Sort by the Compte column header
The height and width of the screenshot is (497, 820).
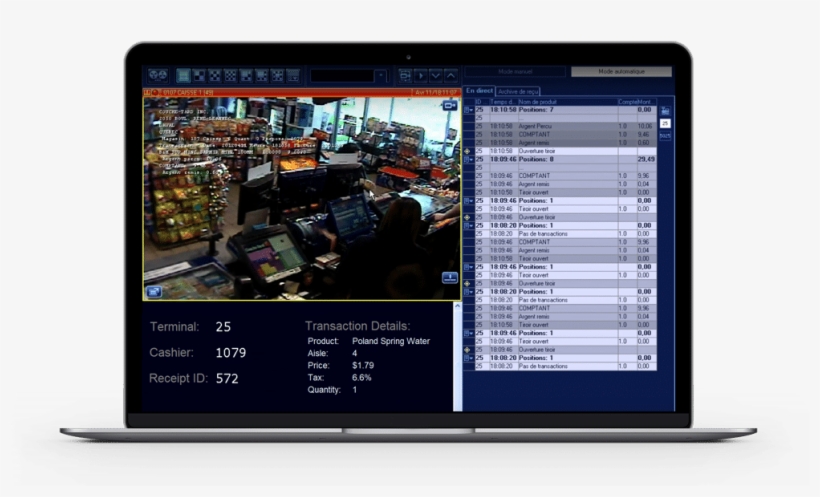(x=627, y=102)
